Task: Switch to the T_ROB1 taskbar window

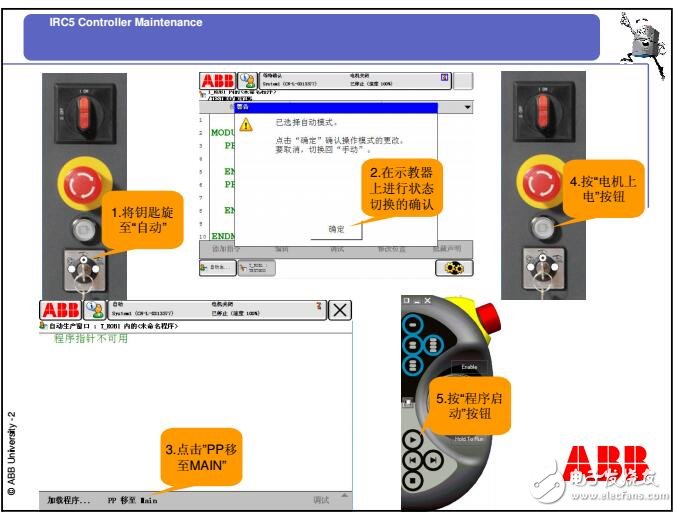Action: tap(256, 268)
